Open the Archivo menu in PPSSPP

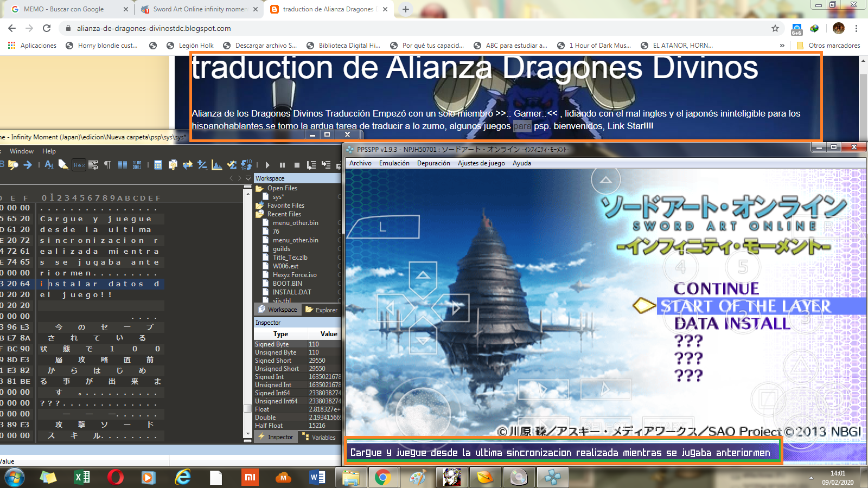(x=360, y=163)
